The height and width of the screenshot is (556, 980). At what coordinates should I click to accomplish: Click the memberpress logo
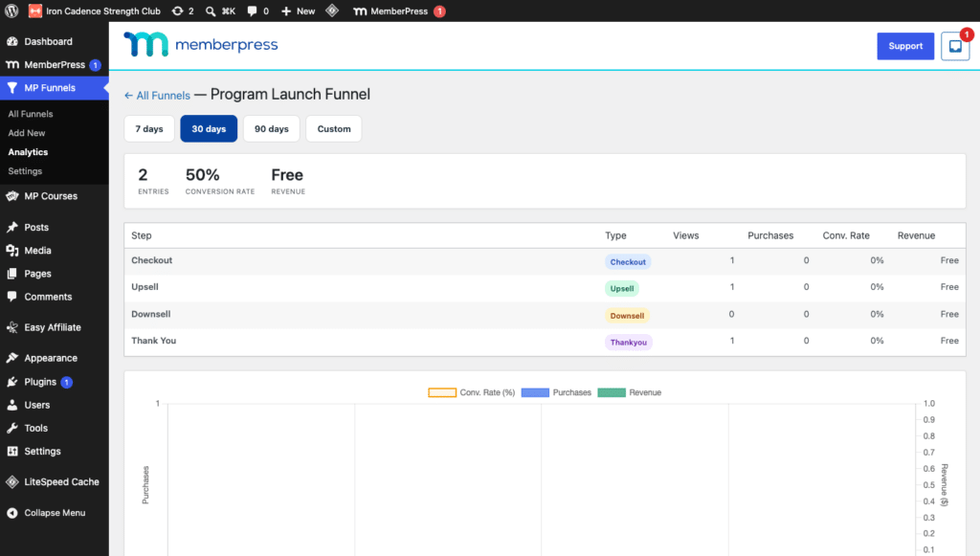point(201,44)
